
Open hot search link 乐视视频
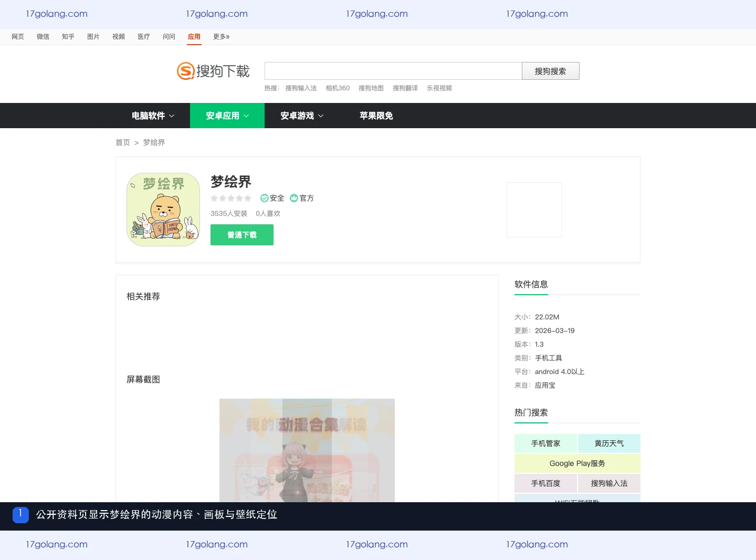coord(439,88)
